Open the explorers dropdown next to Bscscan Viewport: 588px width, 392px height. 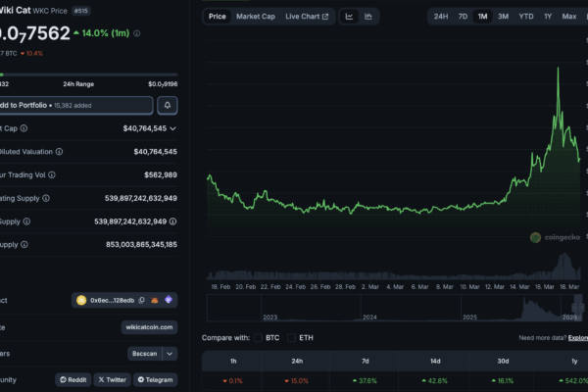(170, 353)
